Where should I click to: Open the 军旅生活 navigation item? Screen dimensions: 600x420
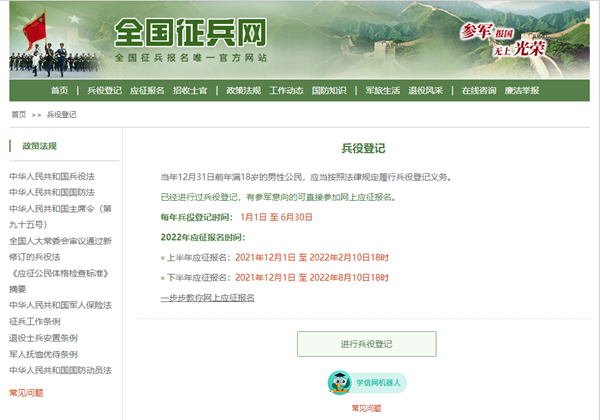pos(383,91)
